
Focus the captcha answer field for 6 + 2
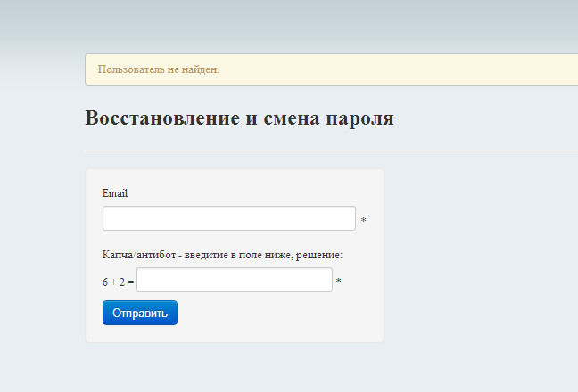coord(235,280)
